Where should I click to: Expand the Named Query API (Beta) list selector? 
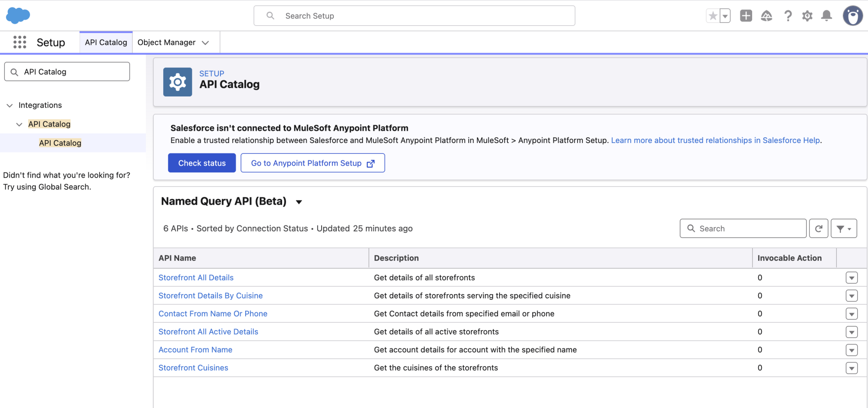click(x=299, y=202)
